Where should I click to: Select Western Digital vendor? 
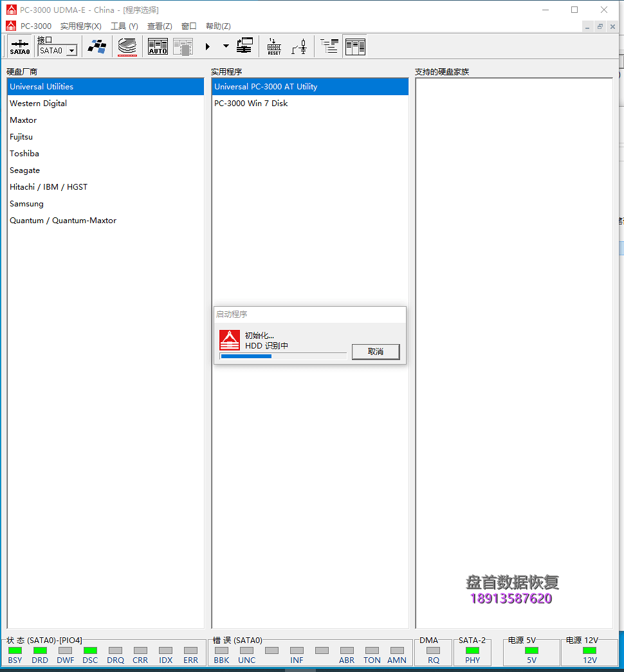pos(106,104)
